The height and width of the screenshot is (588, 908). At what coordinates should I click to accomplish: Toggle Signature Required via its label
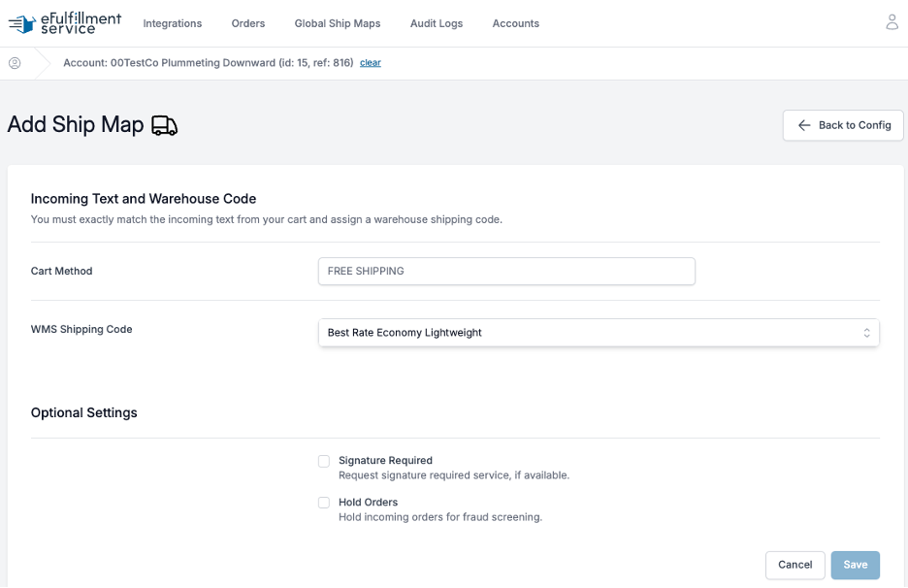coord(385,461)
